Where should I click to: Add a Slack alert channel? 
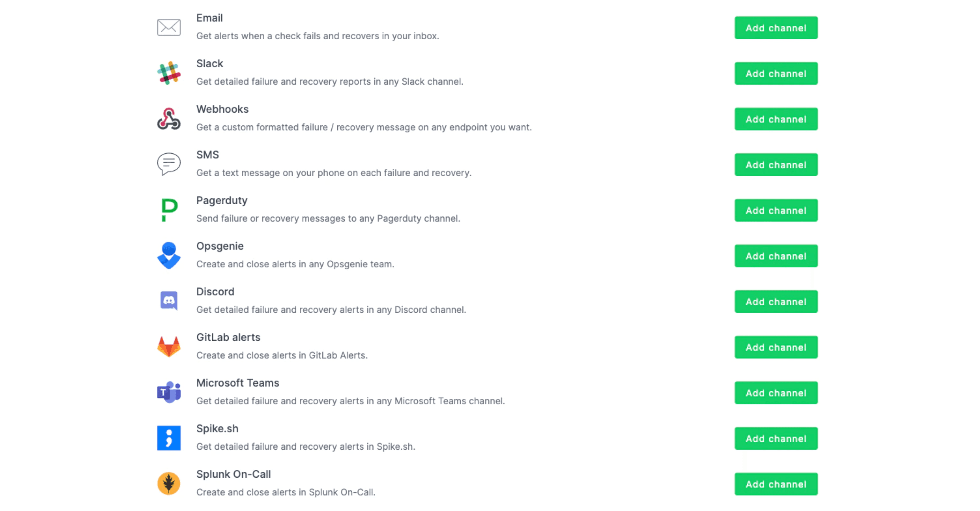click(x=776, y=73)
